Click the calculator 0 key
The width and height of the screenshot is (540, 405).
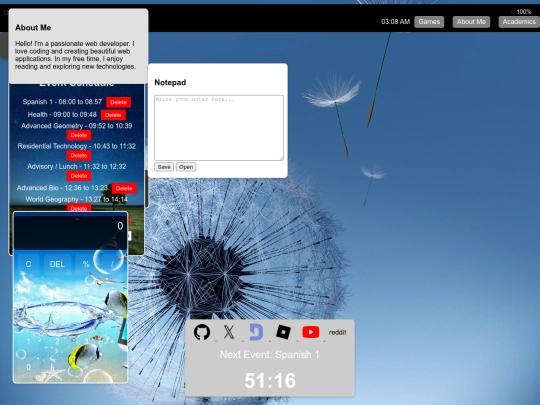[28, 367]
